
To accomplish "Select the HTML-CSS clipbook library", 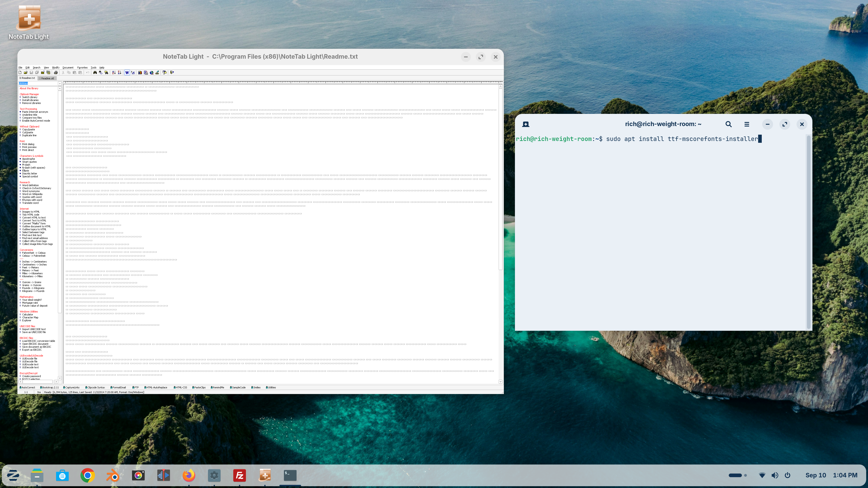I will [180, 387].
